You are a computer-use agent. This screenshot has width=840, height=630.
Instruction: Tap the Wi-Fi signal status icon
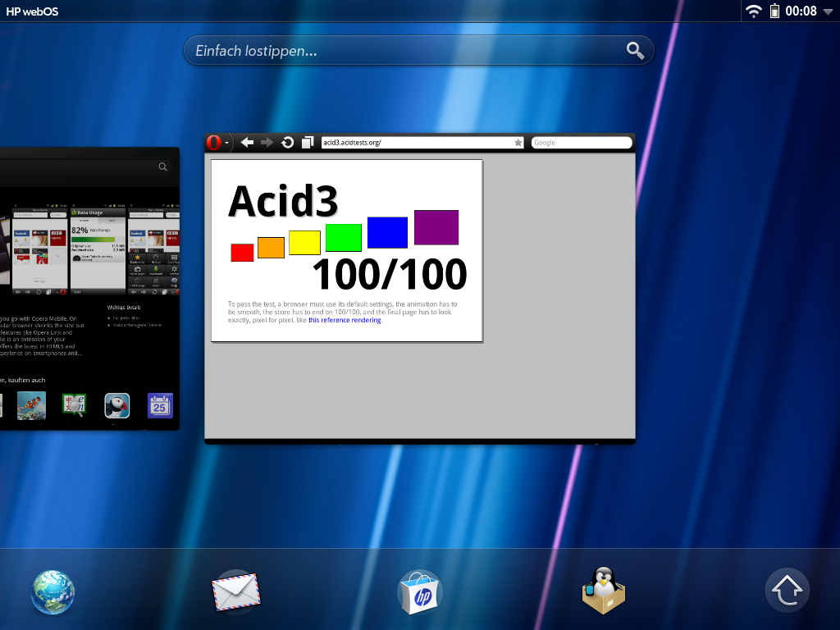(x=754, y=11)
